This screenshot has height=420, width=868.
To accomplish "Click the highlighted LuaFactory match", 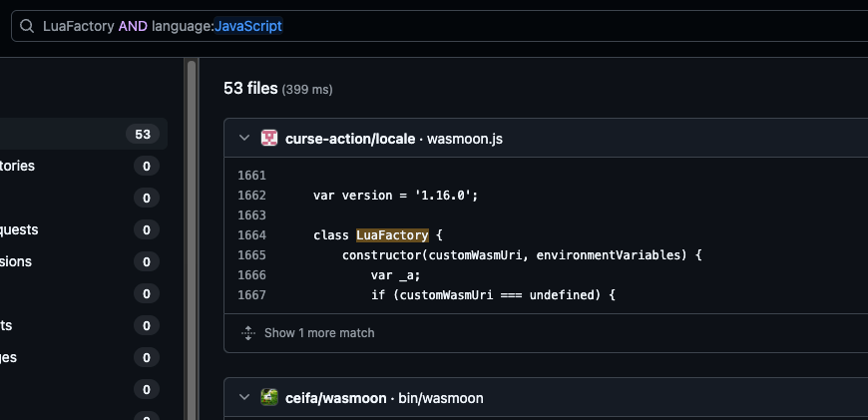I will tap(392, 235).
